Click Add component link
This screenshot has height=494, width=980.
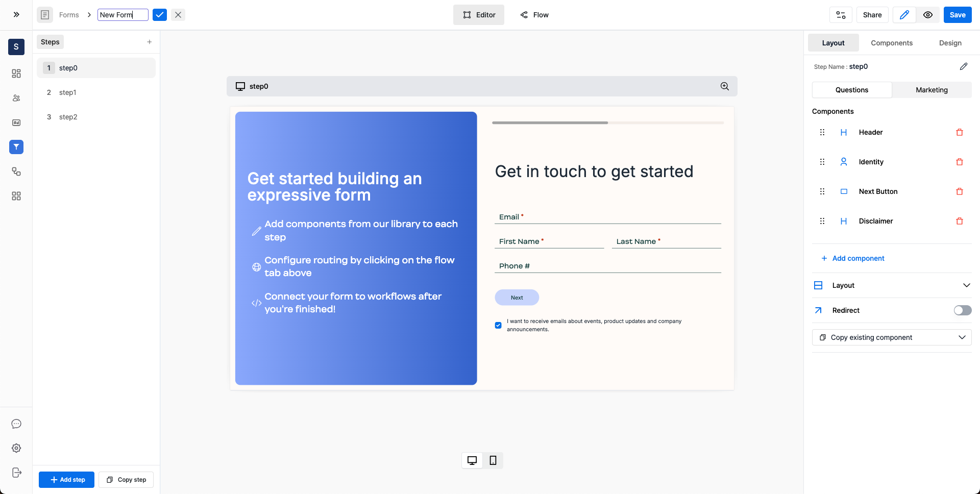852,258
